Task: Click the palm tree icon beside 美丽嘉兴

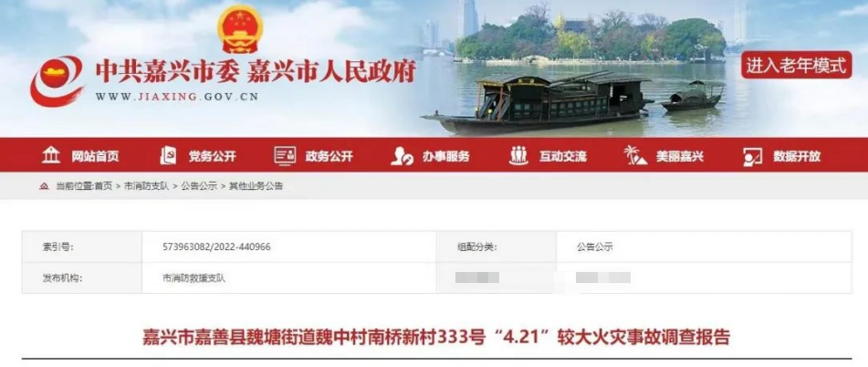Action: (x=635, y=155)
